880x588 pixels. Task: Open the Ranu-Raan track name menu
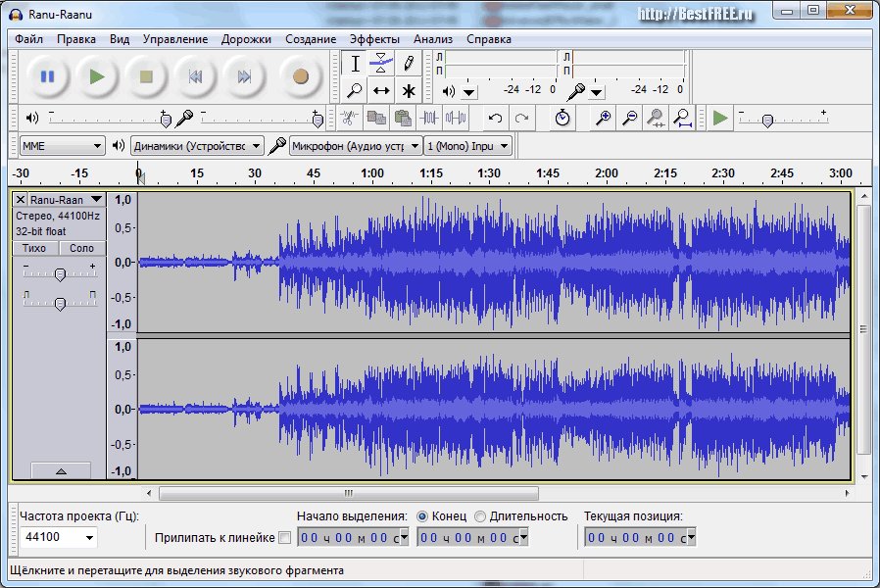coord(67,200)
